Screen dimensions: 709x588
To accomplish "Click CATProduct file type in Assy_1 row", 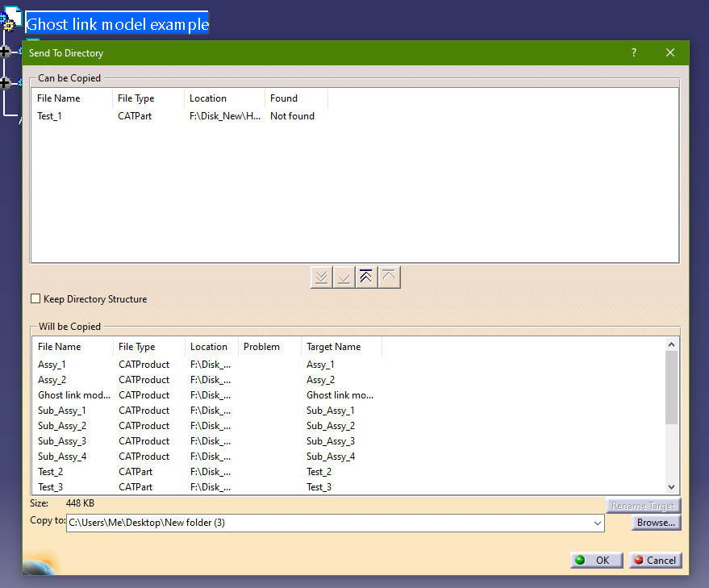I will (144, 365).
